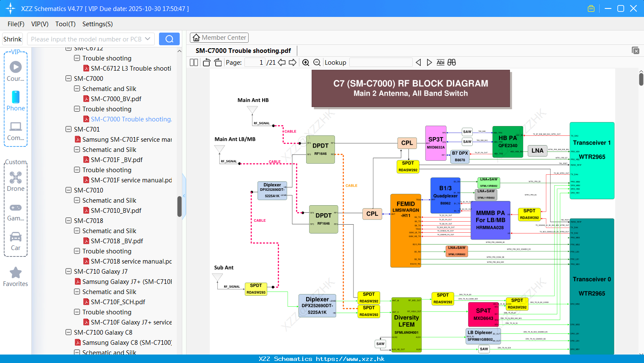This screenshot has height=363, width=644.
Task: Open Samsung Galaxy C8 (SM-C7100) file
Action: pyautogui.click(x=123, y=342)
